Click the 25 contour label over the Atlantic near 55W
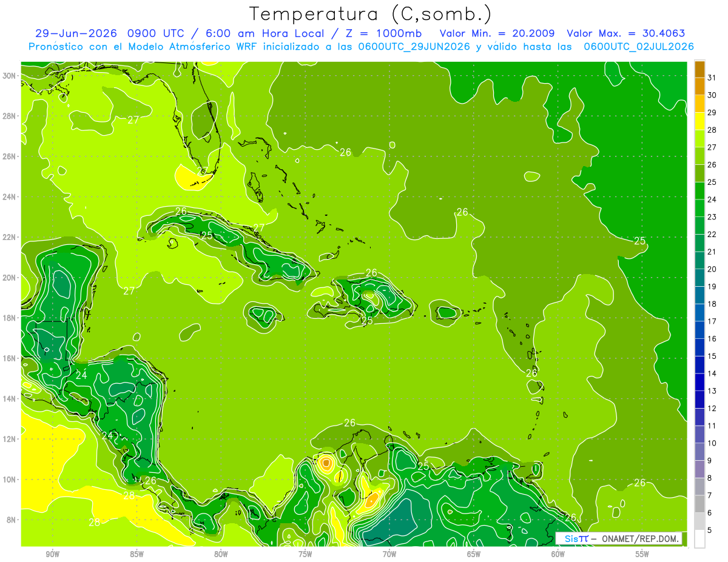This screenshot has width=728, height=562. click(640, 241)
